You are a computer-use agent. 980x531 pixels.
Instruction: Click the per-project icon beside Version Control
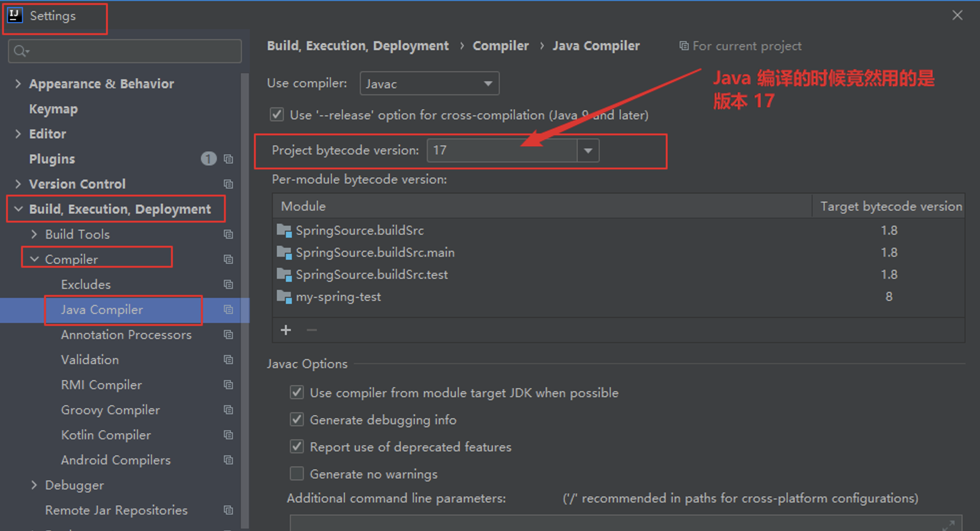coord(228,184)
